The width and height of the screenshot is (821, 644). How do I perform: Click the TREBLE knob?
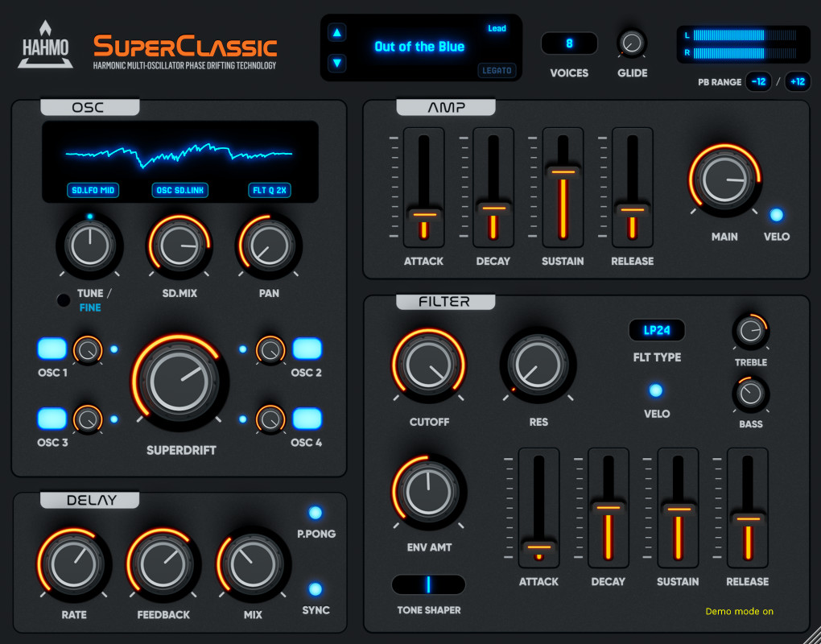click(750, 332)
